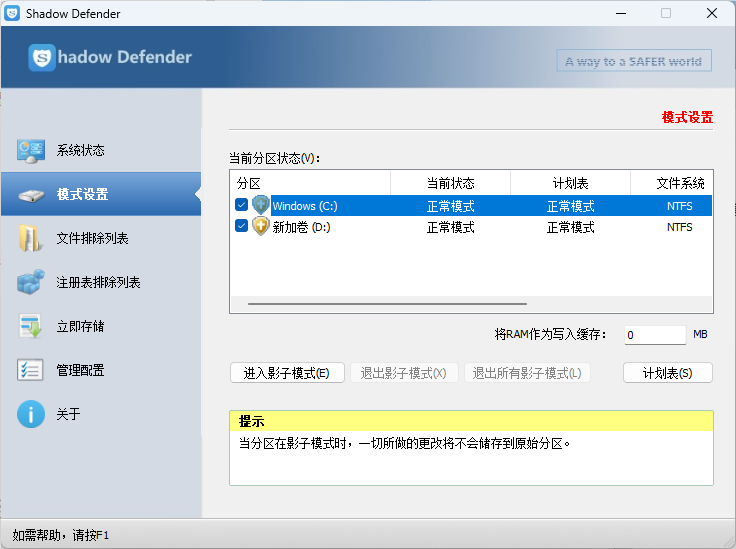The image size is (736, 549).
Task: Click the 将RAM作为写入缓存 label
Action: [x=551, y=334]
